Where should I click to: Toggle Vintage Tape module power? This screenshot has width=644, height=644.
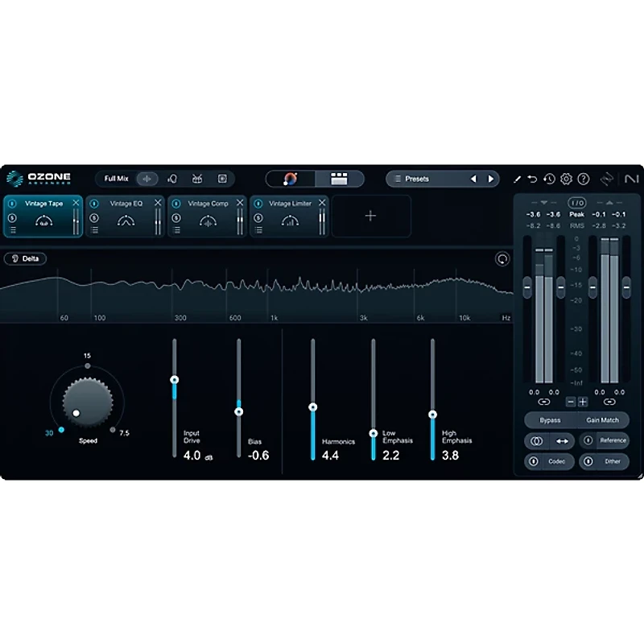[x=12, y=204]
